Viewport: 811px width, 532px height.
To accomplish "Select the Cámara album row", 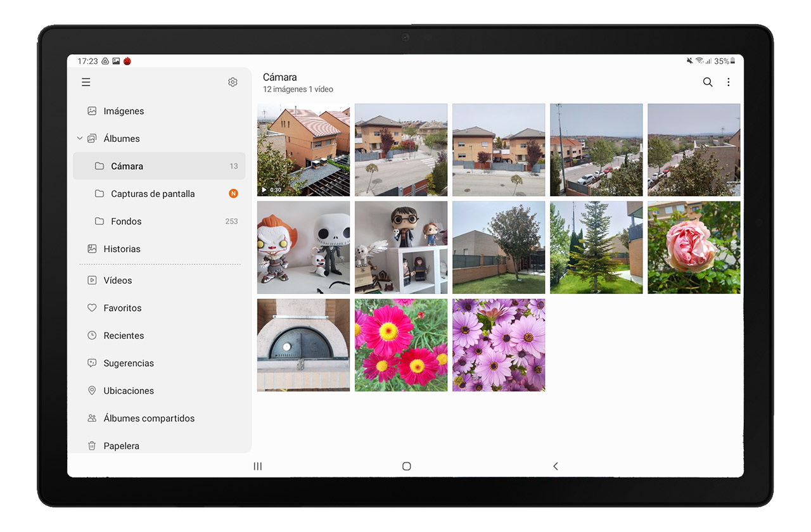I will (159, 166).
